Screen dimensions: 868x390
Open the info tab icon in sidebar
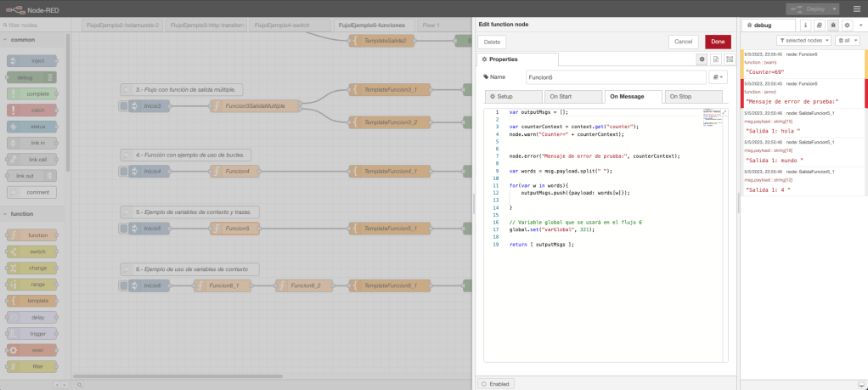click(x=805, y=25)
